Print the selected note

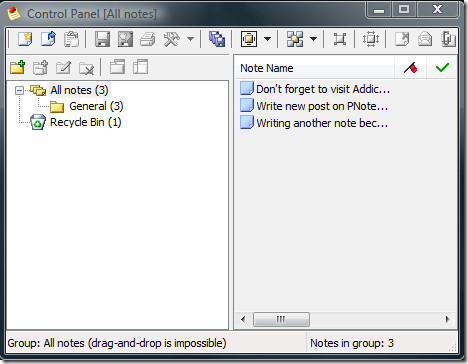pyautogui.click(x=148, y=39)
